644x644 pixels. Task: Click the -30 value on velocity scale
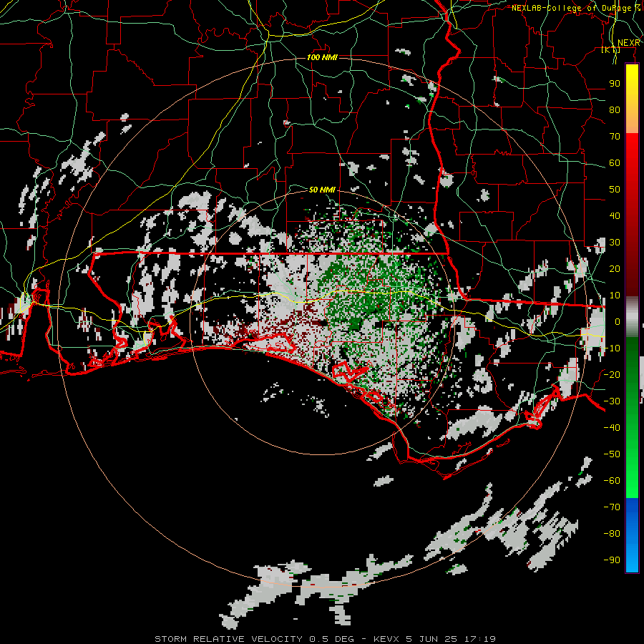coord(612,401)
